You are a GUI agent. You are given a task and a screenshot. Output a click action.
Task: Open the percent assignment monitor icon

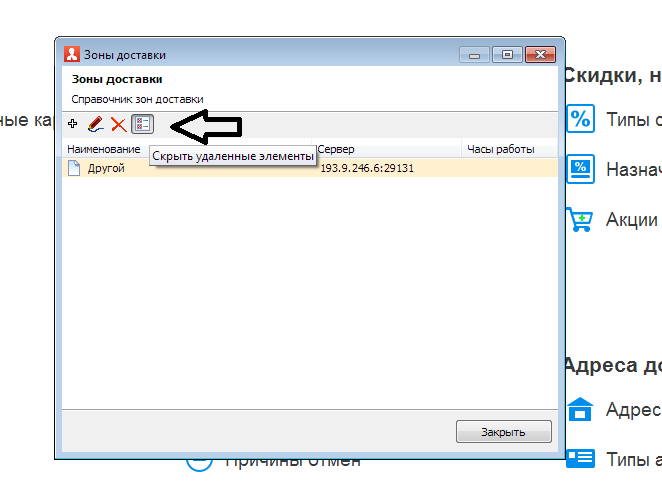[x=581, y=169]
